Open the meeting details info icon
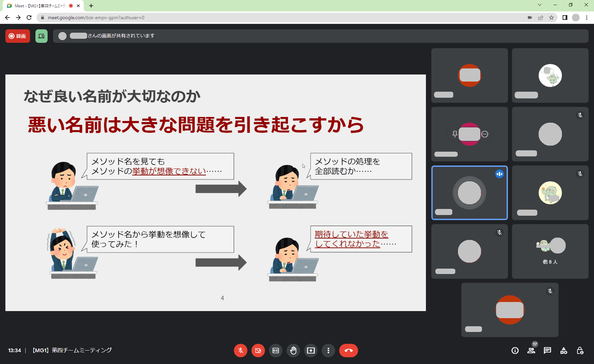The height and width of the screenshot is (364, 594). (515, 351)
